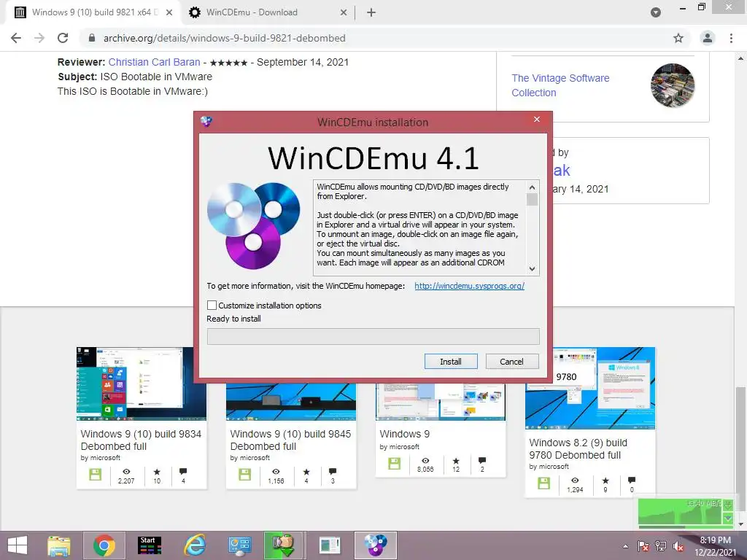747x560 pixels.
Task: Click software floppy icon on build 9834 card
Action: click(x=96, y=474)
